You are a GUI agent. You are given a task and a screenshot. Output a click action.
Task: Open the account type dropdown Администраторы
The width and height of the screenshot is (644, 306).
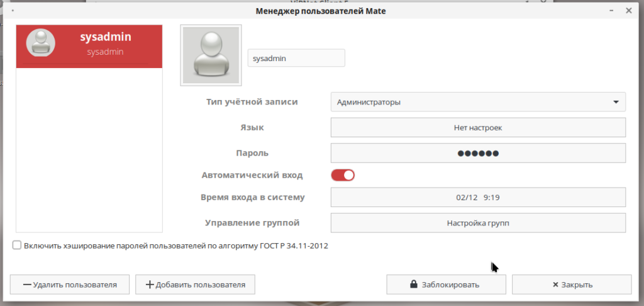click(x=478, y=102)
